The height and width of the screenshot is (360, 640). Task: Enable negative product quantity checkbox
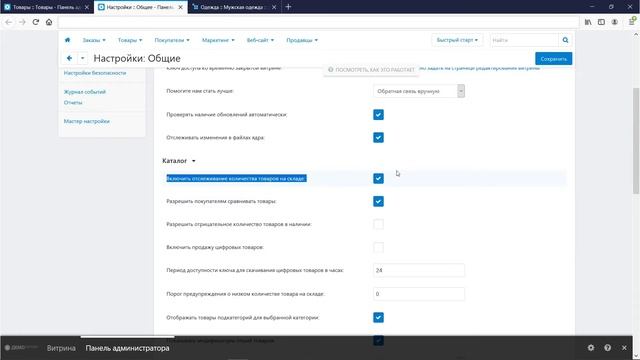point(378,224)
